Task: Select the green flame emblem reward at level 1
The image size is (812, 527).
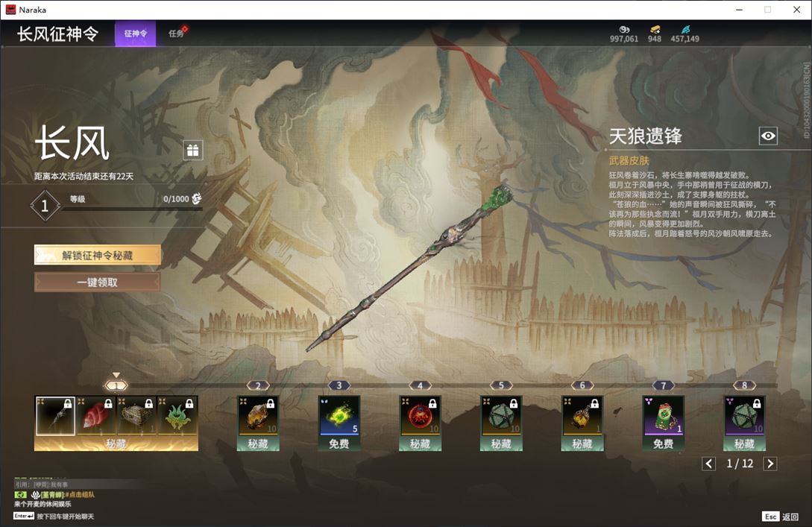Action: click(177, 416)
